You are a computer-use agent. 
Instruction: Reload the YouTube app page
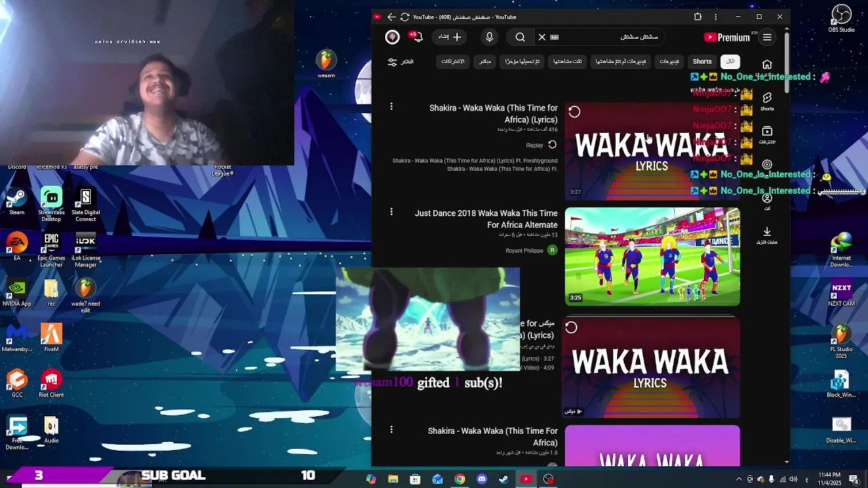405,17
